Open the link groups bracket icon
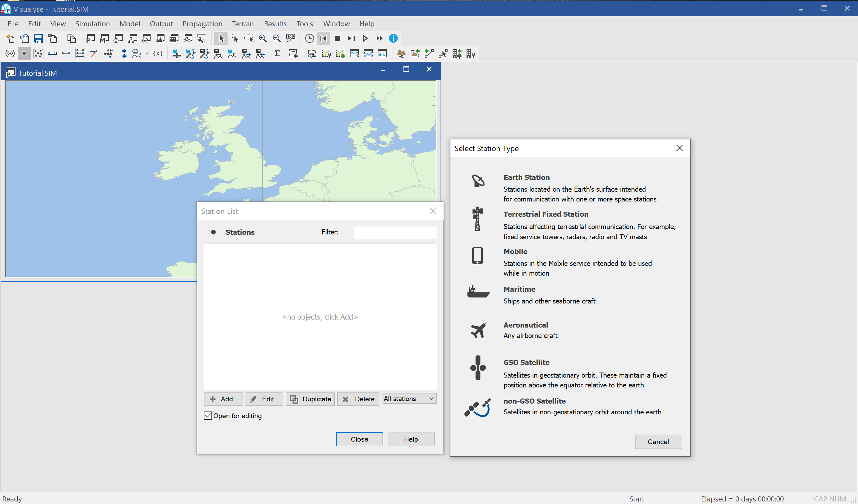 click(x=80, y=54)
